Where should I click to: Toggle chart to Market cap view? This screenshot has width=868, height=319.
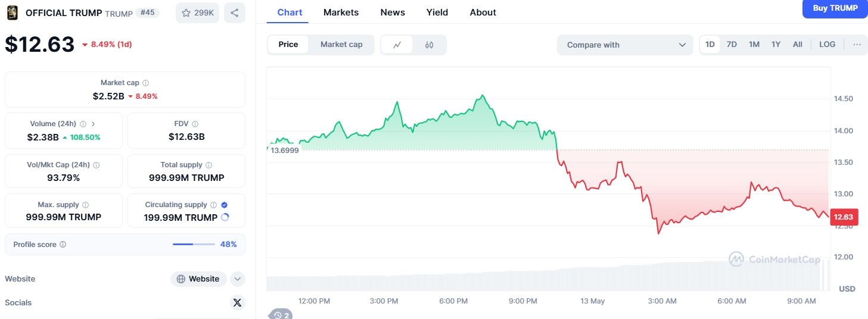[x=341, y=45]
